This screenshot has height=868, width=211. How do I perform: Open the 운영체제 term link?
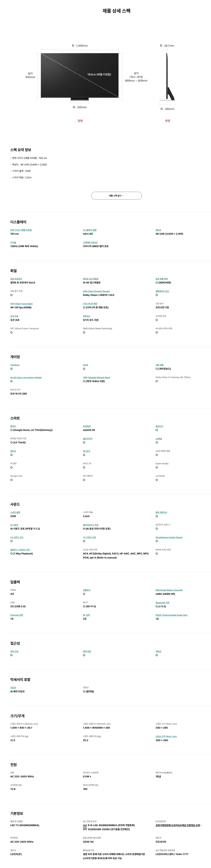pos(87,426)
